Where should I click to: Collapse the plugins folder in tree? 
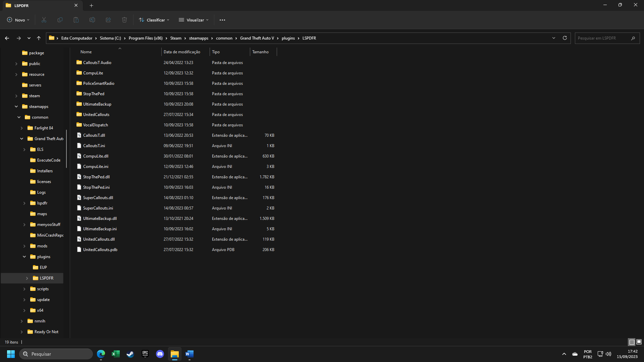click(x=24, y=257)
